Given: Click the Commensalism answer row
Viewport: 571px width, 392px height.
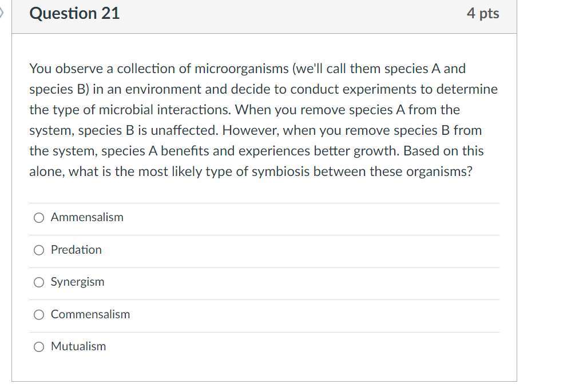Looking at the screenshot, I should coord(263,314).
